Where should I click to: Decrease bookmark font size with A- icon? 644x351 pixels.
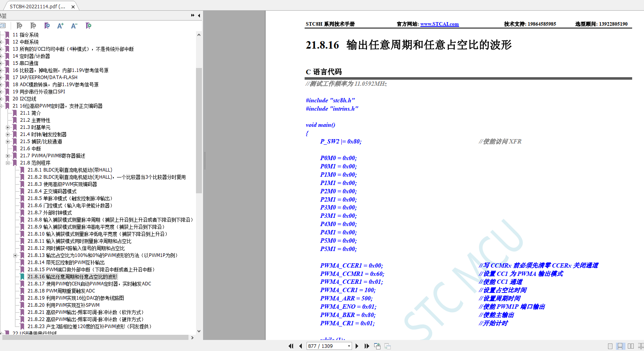coord(74,26)
